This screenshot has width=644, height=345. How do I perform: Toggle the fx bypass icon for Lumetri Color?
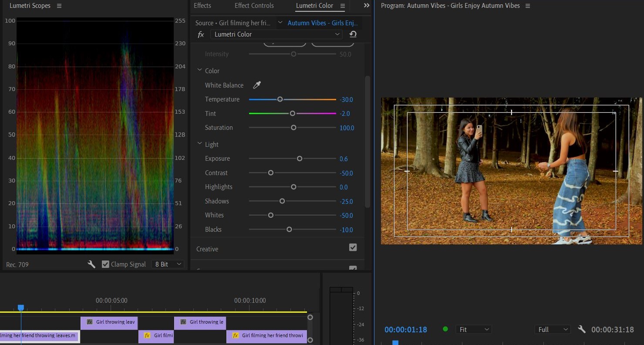click(x=201, y=34)
